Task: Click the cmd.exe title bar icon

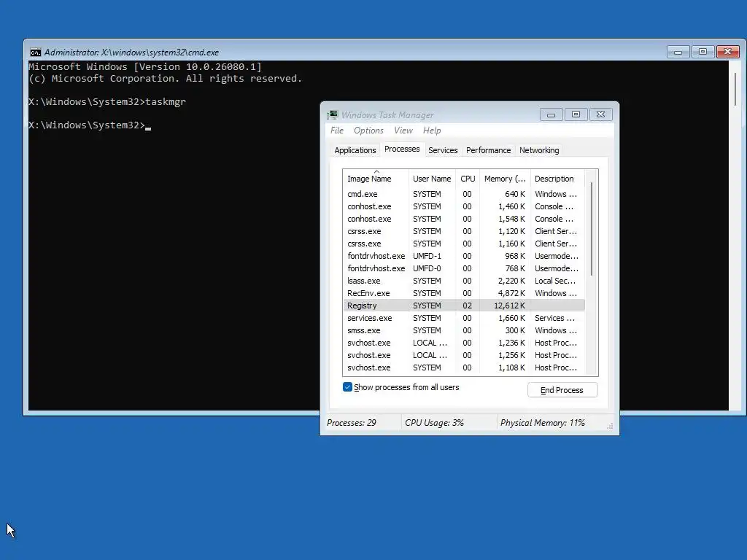Action: tap(35, 52)
